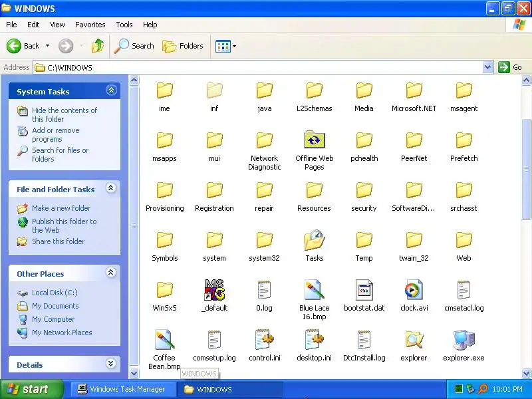Select the Network Diagnostic folder
This screenshot has width=532, height=399.
coord(264,140)
